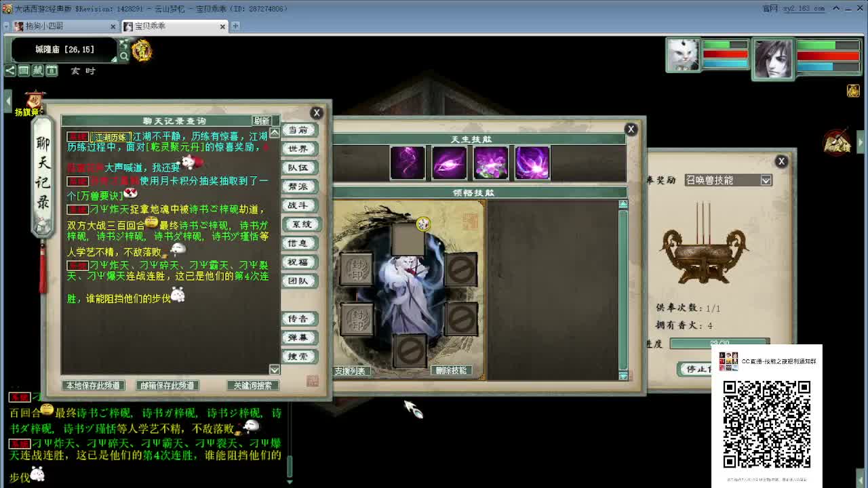This screenshot has width=868, height=488.
Task: Click the 江湖历练 link in chat log
Action: 110,137
